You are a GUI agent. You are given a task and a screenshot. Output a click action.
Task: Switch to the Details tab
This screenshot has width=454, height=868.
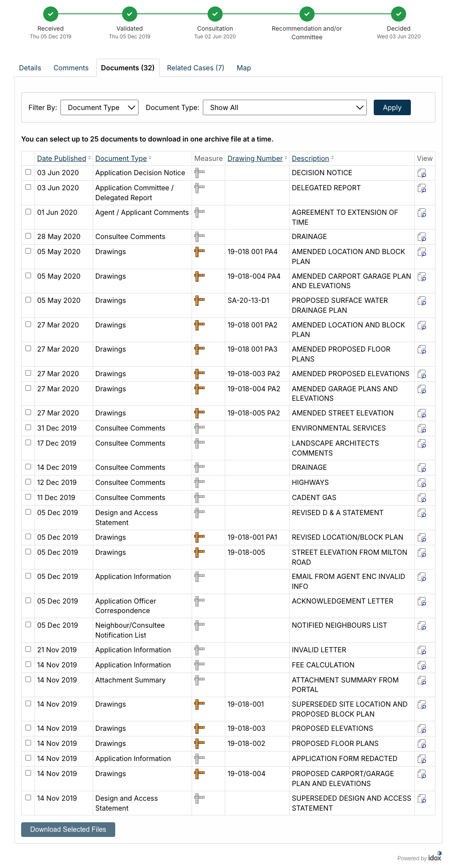pos(30,68)
